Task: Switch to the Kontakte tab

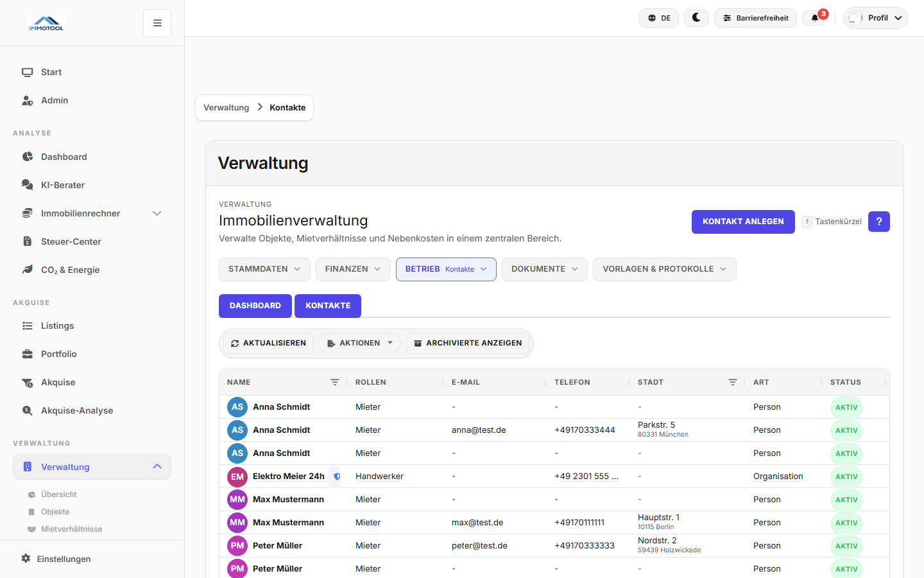Action: tap(327, 306)
